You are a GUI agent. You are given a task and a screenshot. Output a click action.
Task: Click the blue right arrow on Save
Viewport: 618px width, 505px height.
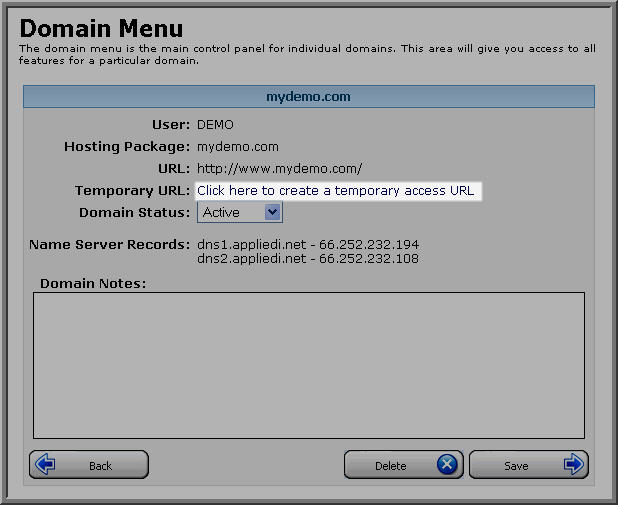[x=573, y=464]
